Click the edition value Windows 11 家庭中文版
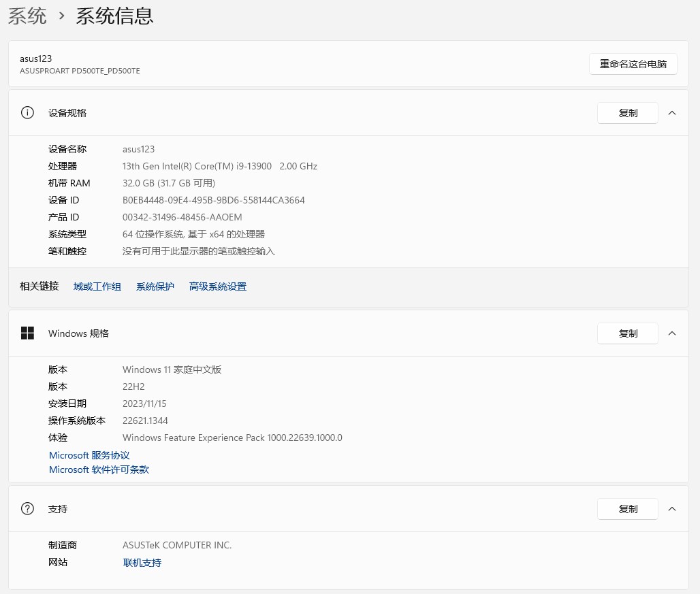Viewport: 700px width, 594px height. 172,369
